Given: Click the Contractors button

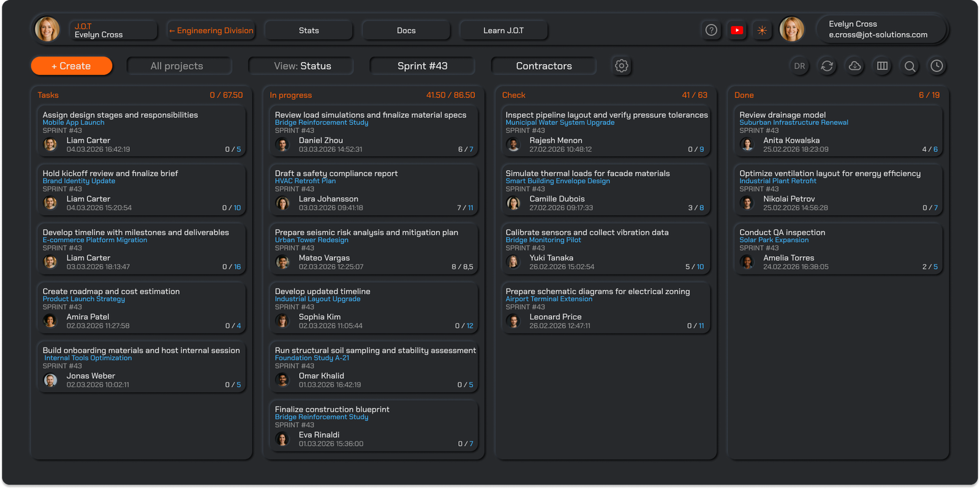Looking at the screenshot, I should point(543,66).
